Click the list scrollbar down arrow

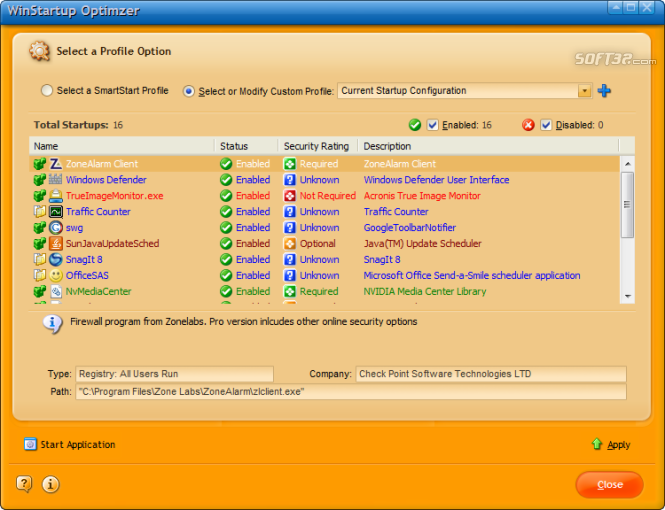pyautogui.click(x=628, y=296)
